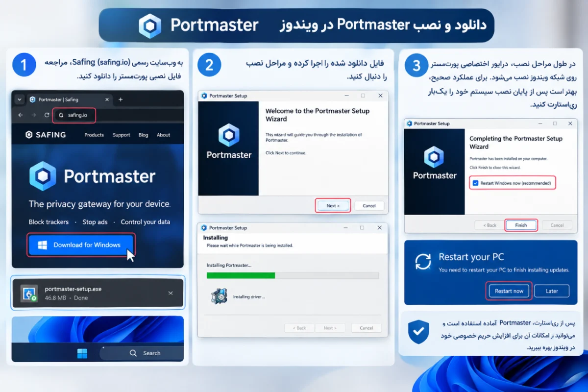
Task: Open a new browser tab with plus
Action: (x=121, y=99)
